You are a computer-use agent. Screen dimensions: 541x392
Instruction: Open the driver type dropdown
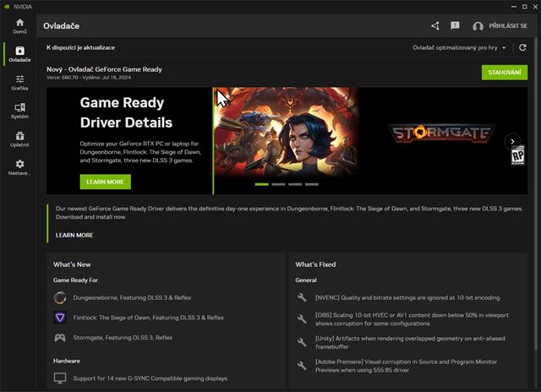(459, 47)
